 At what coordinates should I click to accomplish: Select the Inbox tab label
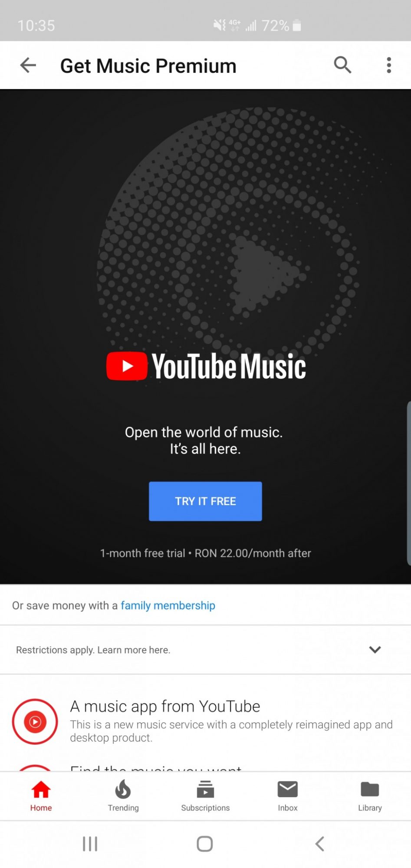pyautogui.click(x=288, y=808)
